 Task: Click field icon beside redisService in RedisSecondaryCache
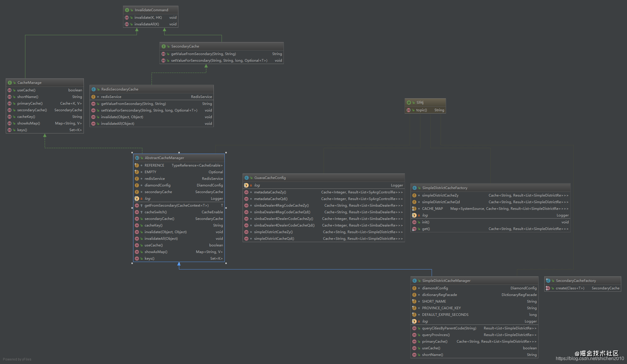tap(93, 97)
